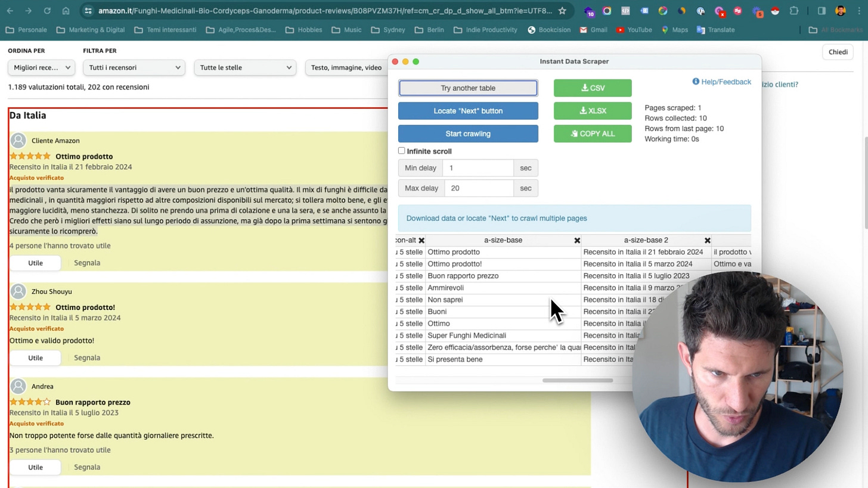
Task: Open the Temi interessanti bookmarks folder
Action: pos(165,30)
